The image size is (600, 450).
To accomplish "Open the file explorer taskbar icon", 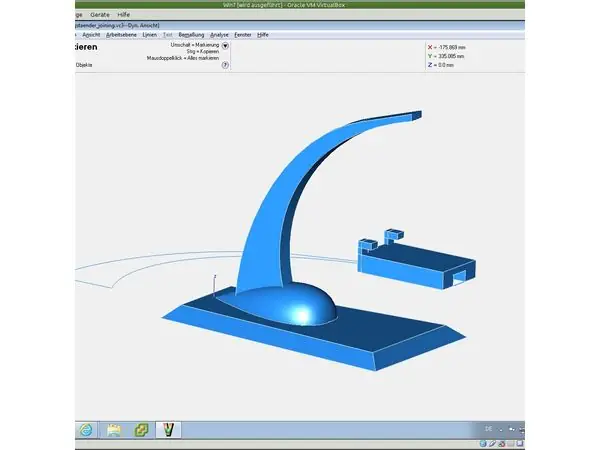I will [x=114, y=430].
